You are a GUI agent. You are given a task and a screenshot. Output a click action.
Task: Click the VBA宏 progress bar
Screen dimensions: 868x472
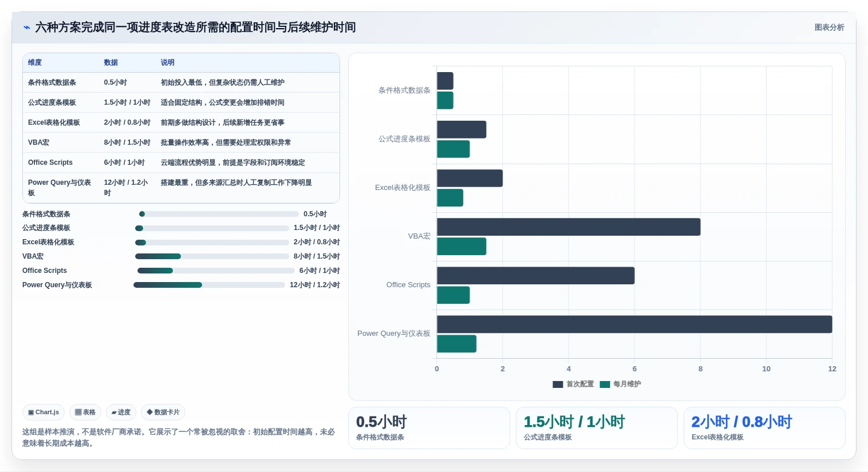pyautogui.click(x=212, y=256)
